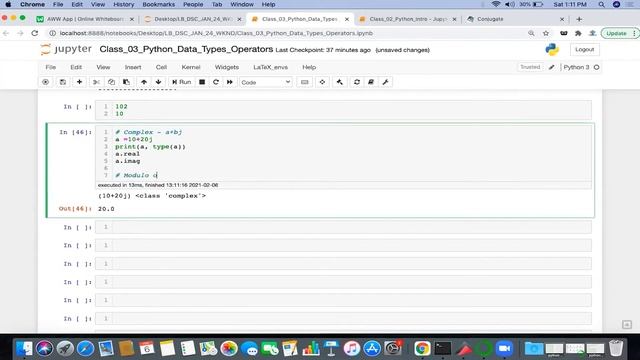Move selected cell up arrow
Viewport: 640px width, 360px height.
(144, 82)
